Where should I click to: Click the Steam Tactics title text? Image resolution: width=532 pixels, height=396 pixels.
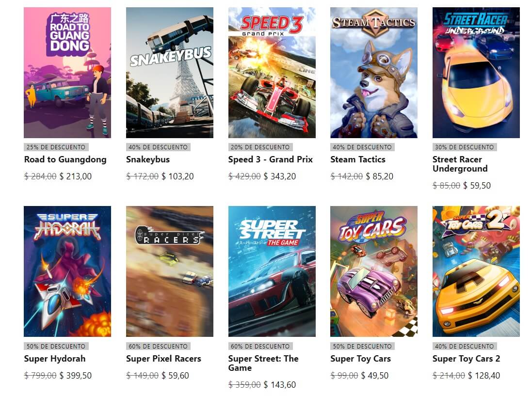coord(358,159)
